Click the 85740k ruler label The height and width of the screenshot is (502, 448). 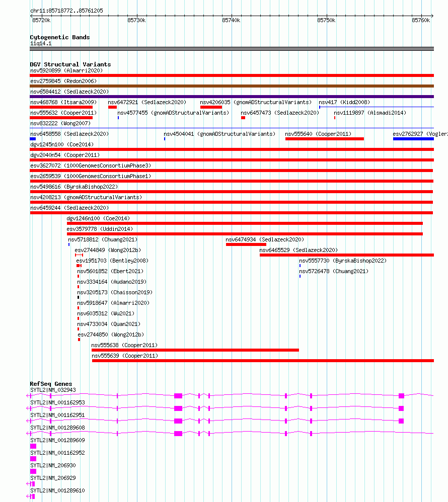[x=231, y=20]
